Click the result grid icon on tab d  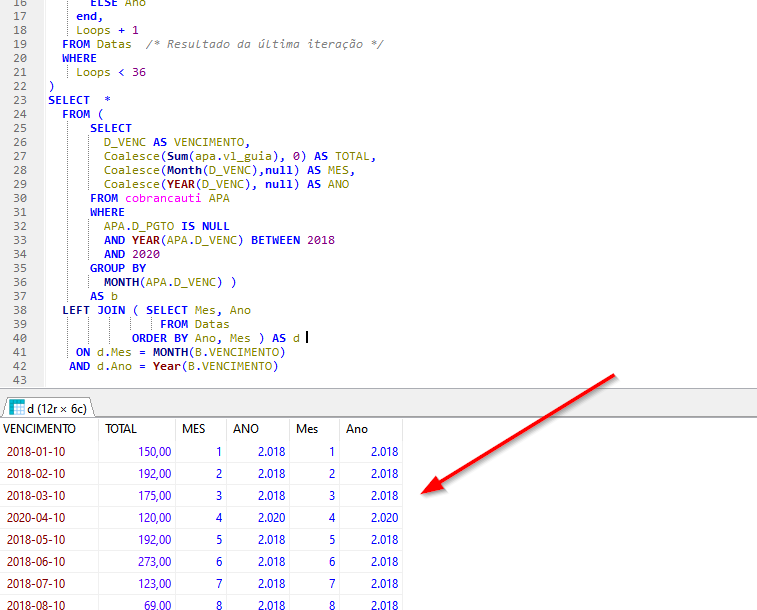coord(17,408)
